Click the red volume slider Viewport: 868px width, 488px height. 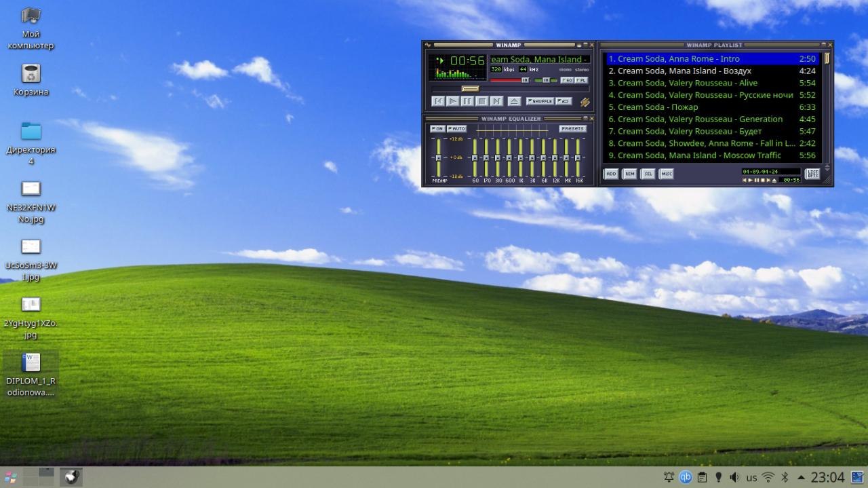pos(510,80)
